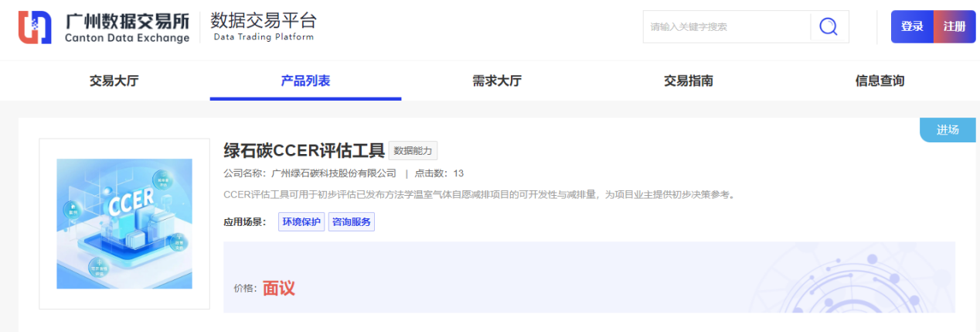
Task: Select the 产品列表 tab
Action: 305,80
